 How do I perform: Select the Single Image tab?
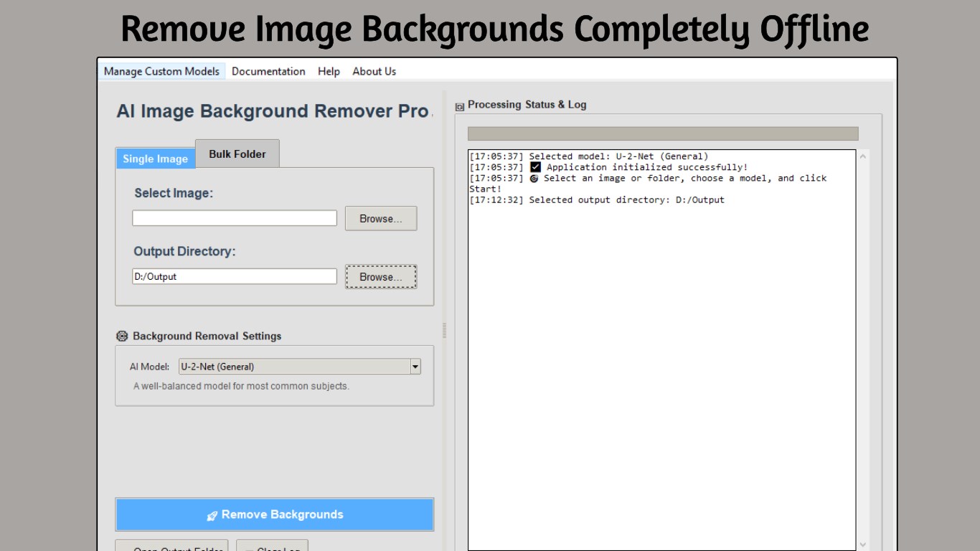pyautogui.click(x=155, y=159)
